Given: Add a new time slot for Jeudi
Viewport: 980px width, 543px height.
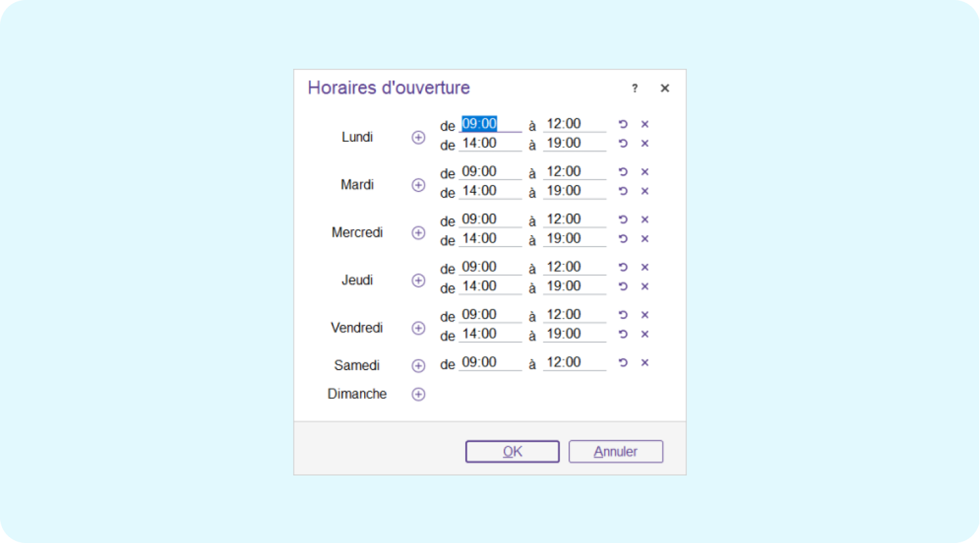Looking at the screenshot, I should click(419, 281).
